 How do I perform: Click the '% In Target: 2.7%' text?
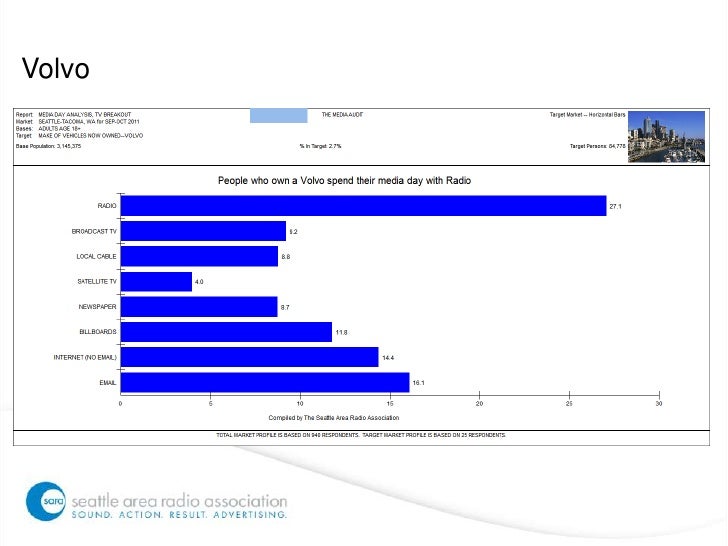(x=320, y=146)
